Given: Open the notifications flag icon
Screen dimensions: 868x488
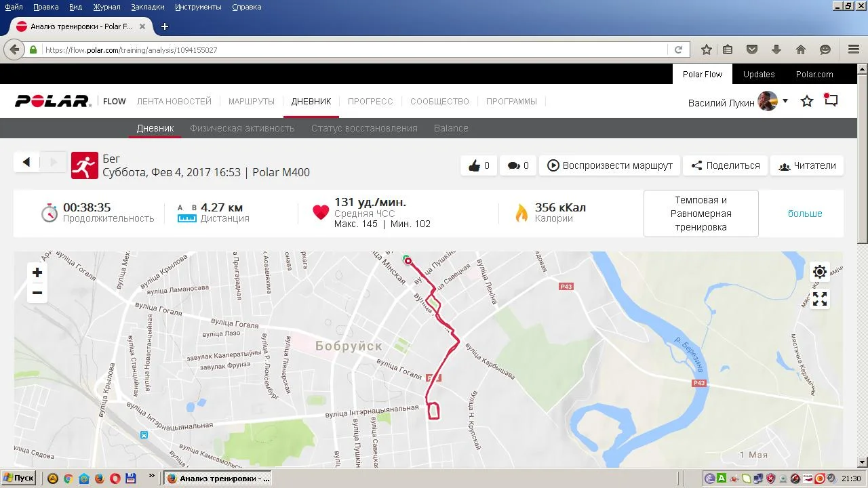Looking at the screenshot, I should tap(831, 100).
